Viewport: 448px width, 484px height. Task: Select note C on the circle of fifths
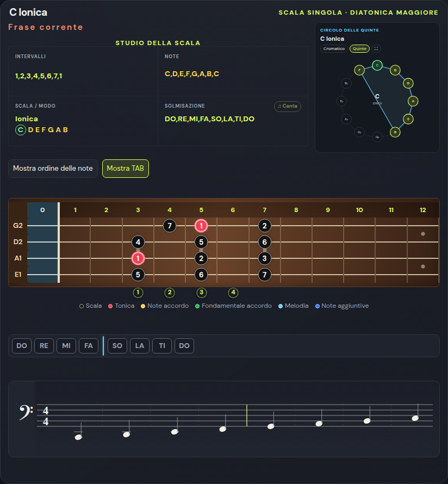pyautogui.click(x=377, y=65)
